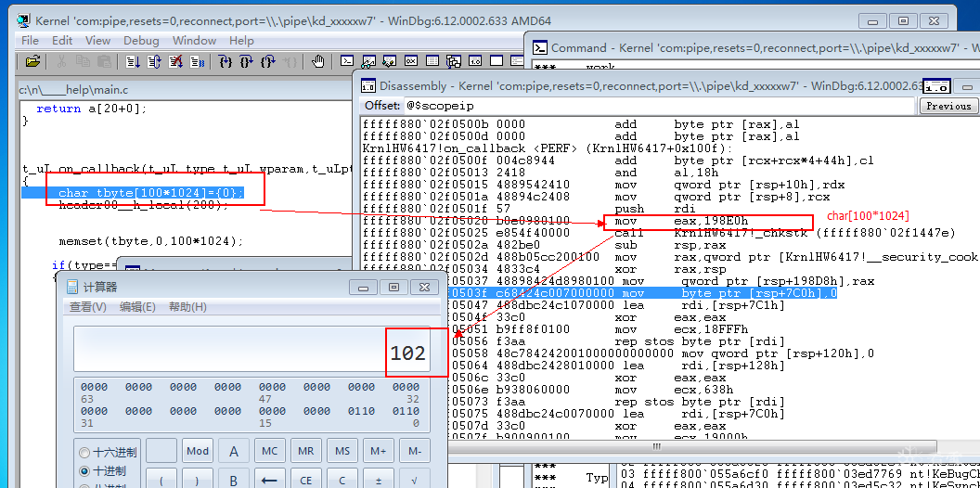
Task: Click the Disassembly horizontal scrollbar thumb
Action: tap(655, 447)
